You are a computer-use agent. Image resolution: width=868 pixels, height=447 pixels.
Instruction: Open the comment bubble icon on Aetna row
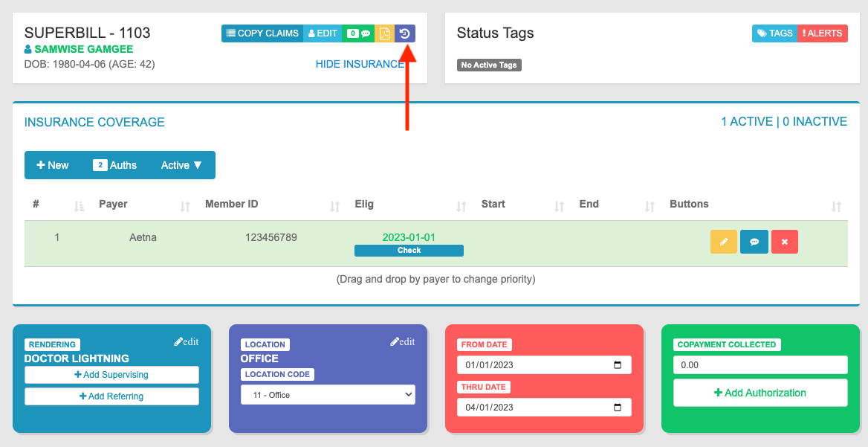point(754,242)
